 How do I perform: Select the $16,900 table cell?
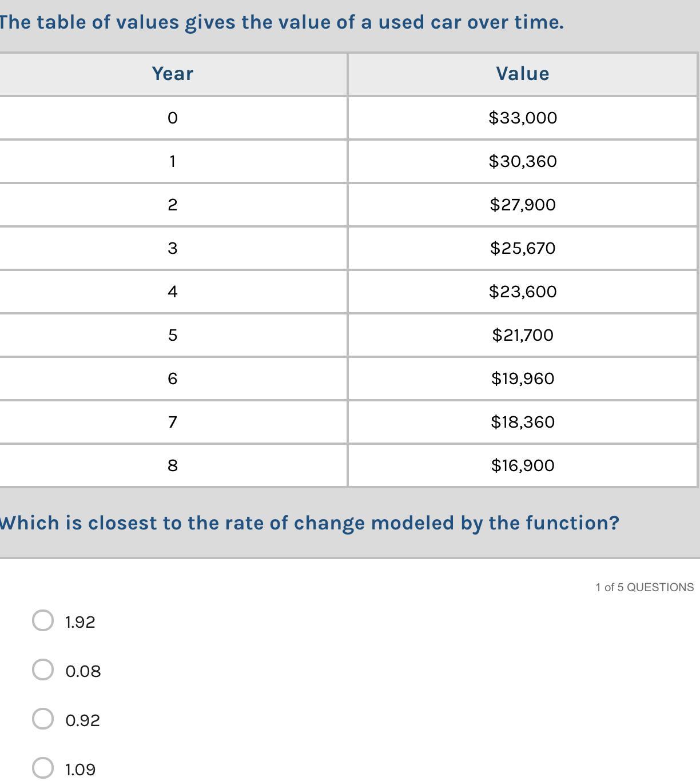(x=522, y=465)
